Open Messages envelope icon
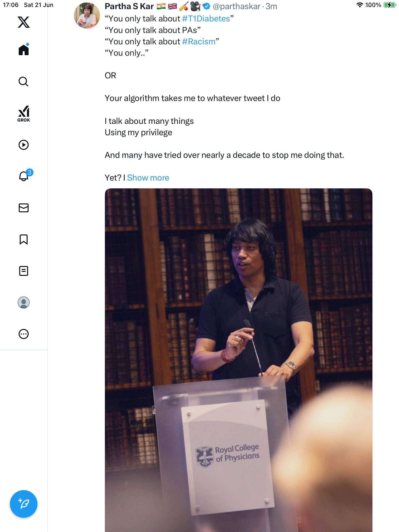399x532 pixels. [x=24, y=208]
